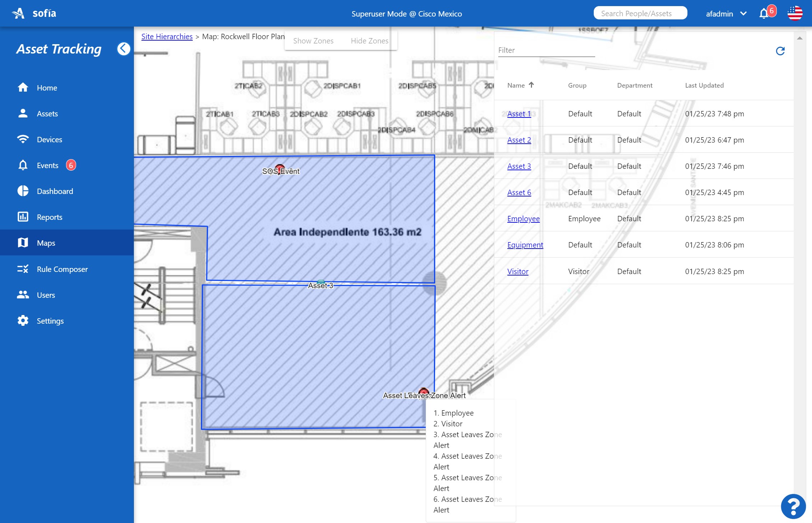Open the notifications bell in the header
Screen dimensions: 812x523
point(763,14)
